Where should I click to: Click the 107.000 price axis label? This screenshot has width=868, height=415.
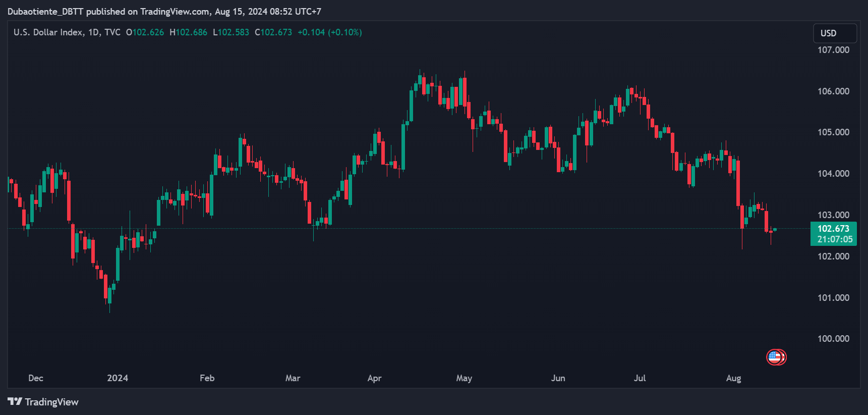[x=833, y=50]
